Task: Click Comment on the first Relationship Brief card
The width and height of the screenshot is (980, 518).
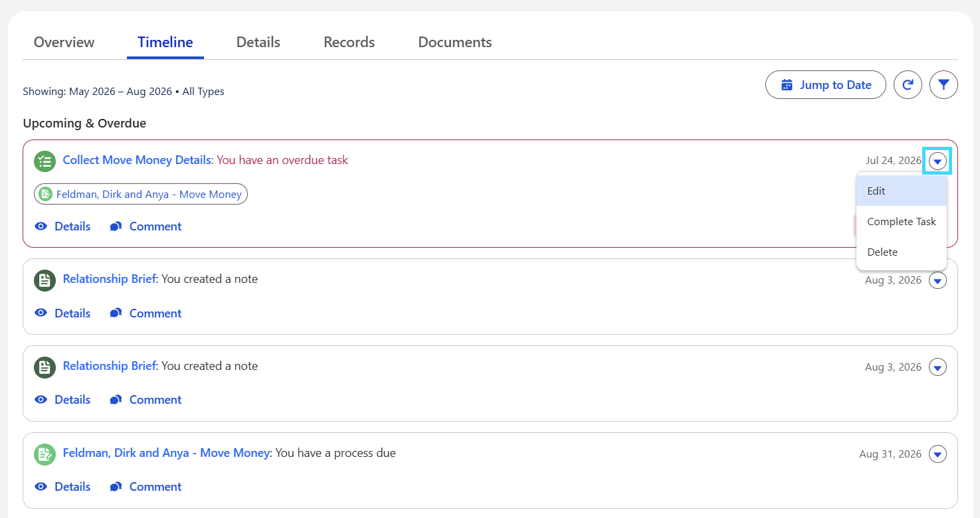Action: 146,313
